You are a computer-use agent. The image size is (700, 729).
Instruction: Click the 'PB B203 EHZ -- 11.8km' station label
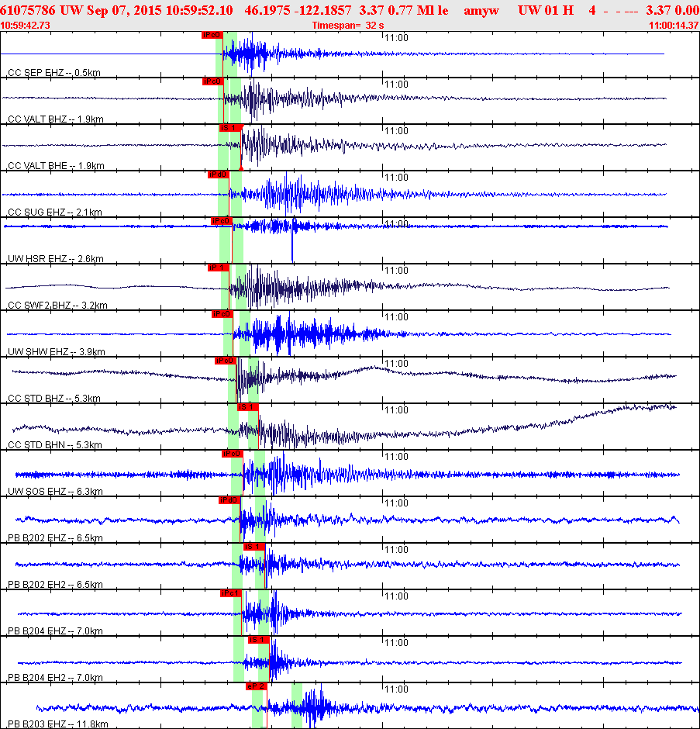[x=58, y=724]
